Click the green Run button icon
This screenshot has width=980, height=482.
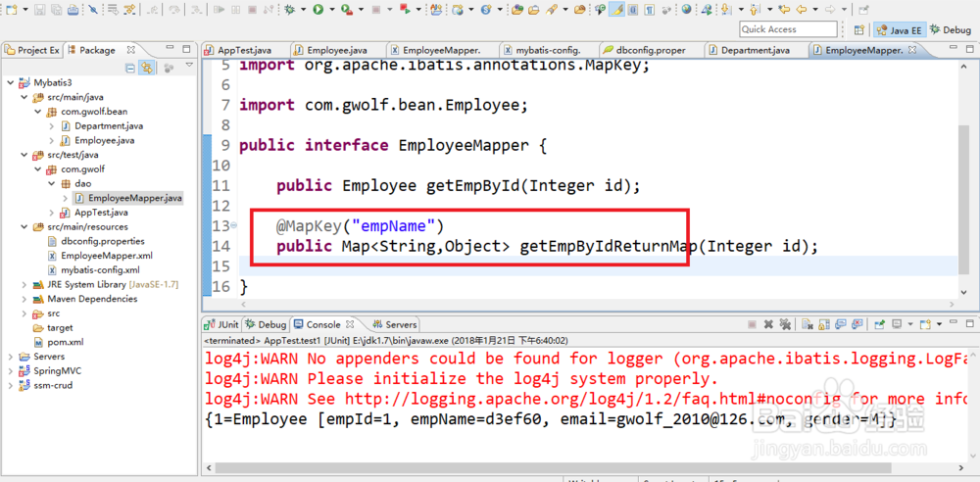[318, 10]
